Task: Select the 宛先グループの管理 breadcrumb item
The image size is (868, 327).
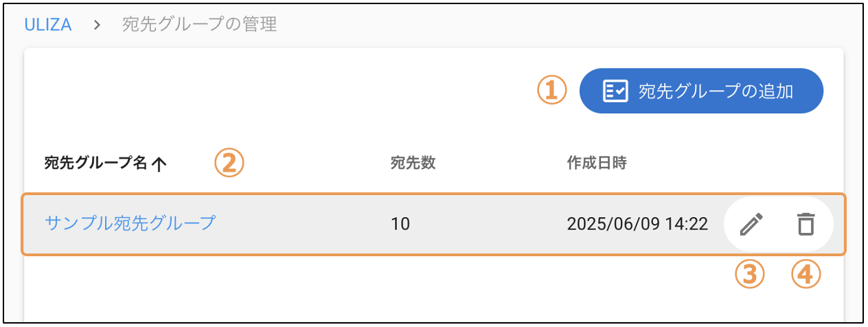Action: pyautogui.click(x=199, y=25)
